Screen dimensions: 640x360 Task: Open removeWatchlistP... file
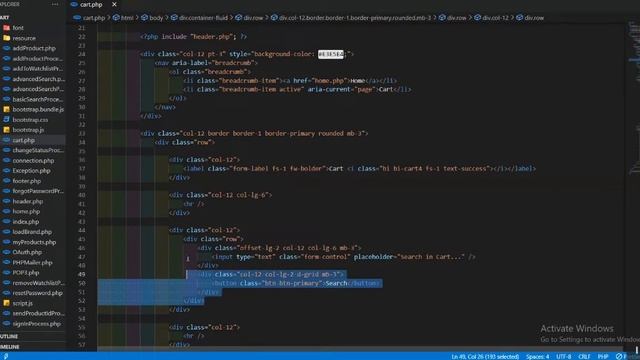pyautogui.click(x=33, y=283)
